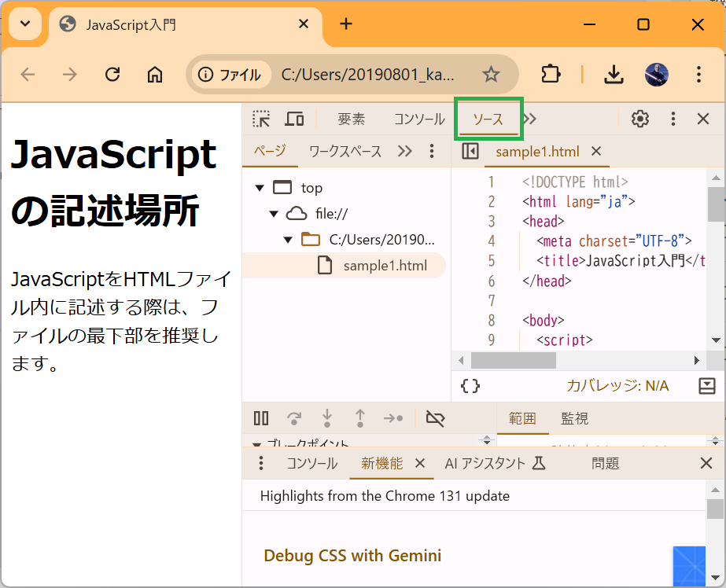Click the address bar URL field
The width and height of the screenshot is (726, 588).
(x=367, y=75)
